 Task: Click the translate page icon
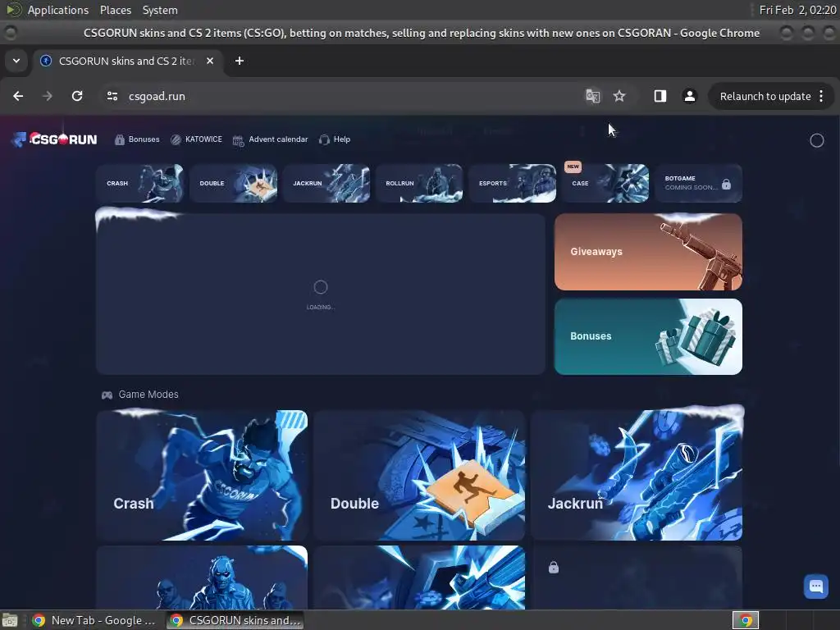tap(592, 96)
